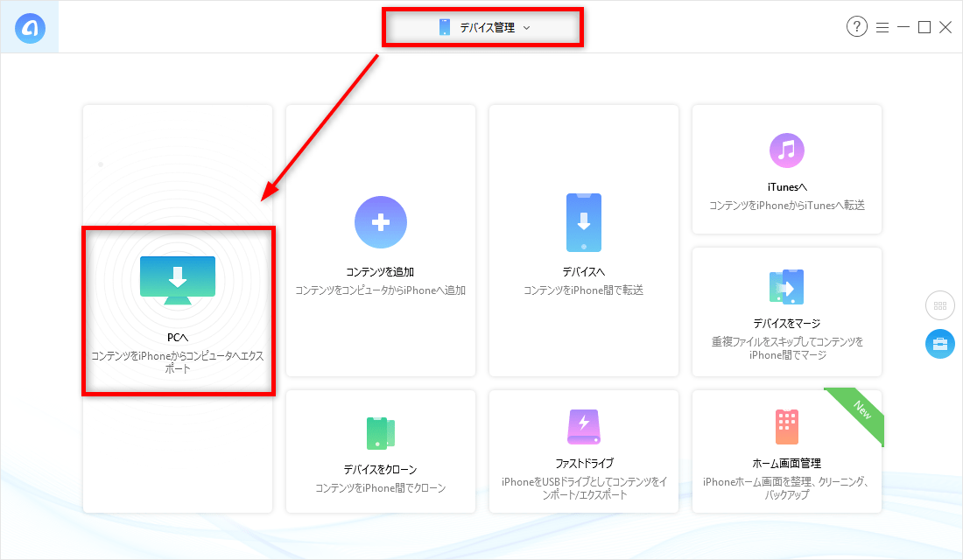Click the ホーム画面管理 home screen icon
Image resolution: width=963 pixels, height=560 pixels.
point(786,428)
